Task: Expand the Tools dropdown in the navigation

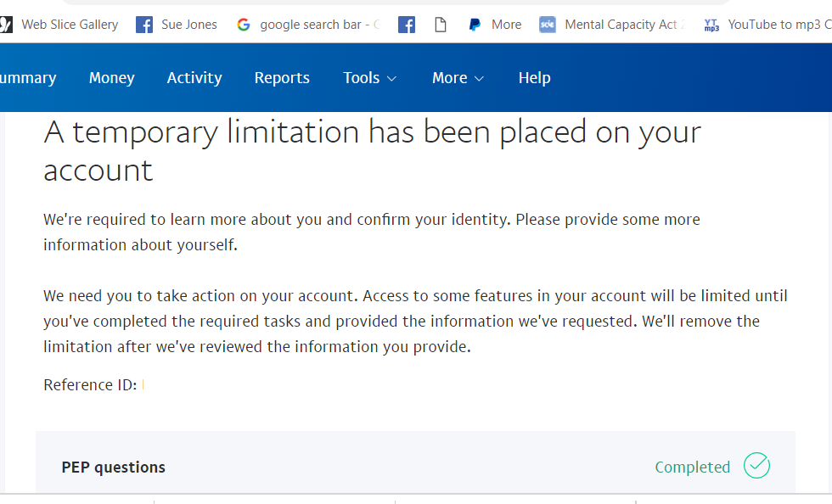Action: pos(369,77)
